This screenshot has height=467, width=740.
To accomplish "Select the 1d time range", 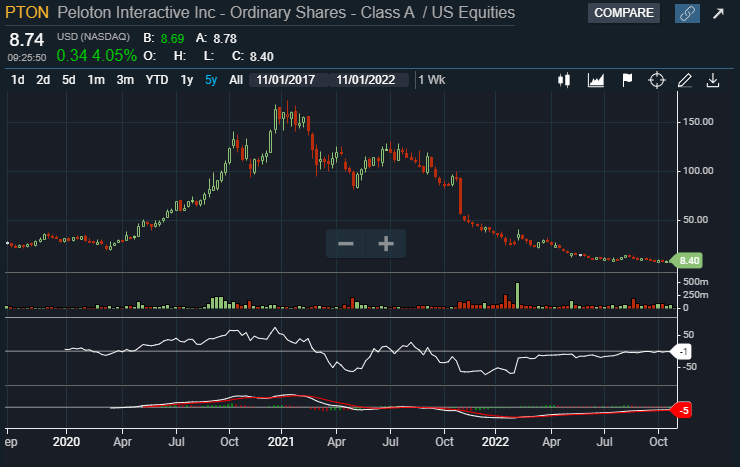I will tap(17, 80).
